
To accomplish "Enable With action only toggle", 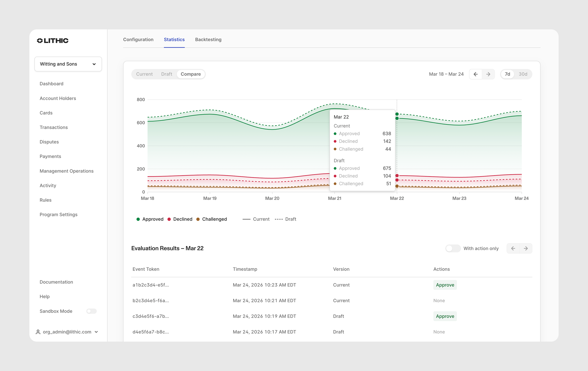I will pyautogui.click(x=453, y=248).
